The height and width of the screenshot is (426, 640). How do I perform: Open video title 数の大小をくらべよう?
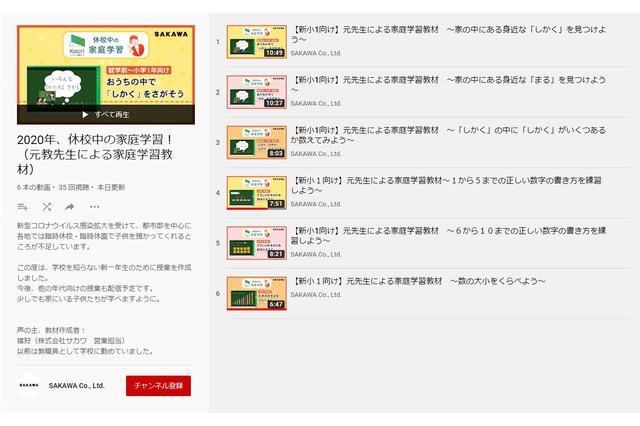418,281
